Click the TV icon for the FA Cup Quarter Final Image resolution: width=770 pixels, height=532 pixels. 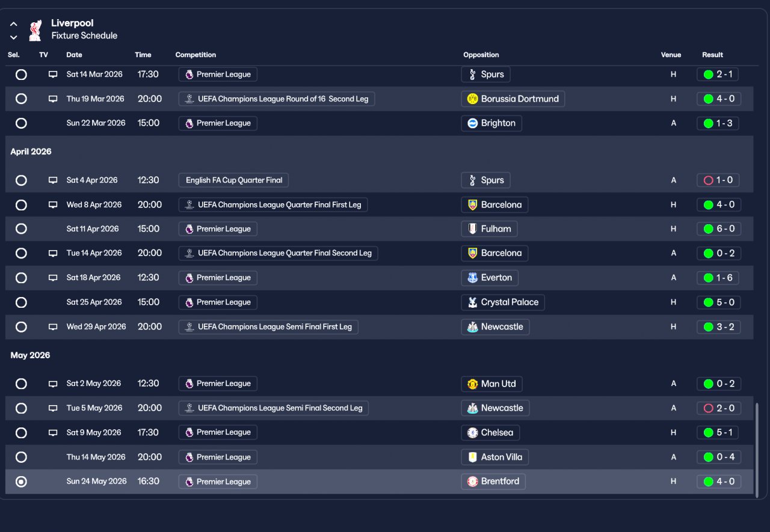click(x=53, y=180)
